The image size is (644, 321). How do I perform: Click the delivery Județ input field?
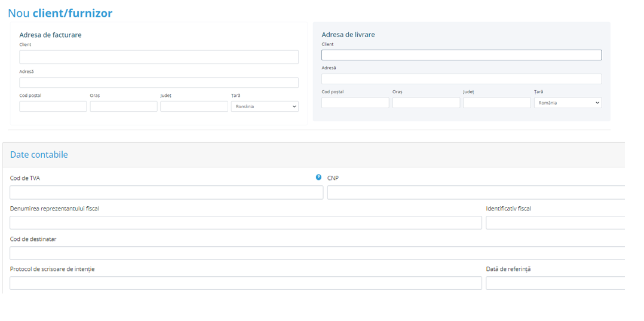click(x=496, y=103)
